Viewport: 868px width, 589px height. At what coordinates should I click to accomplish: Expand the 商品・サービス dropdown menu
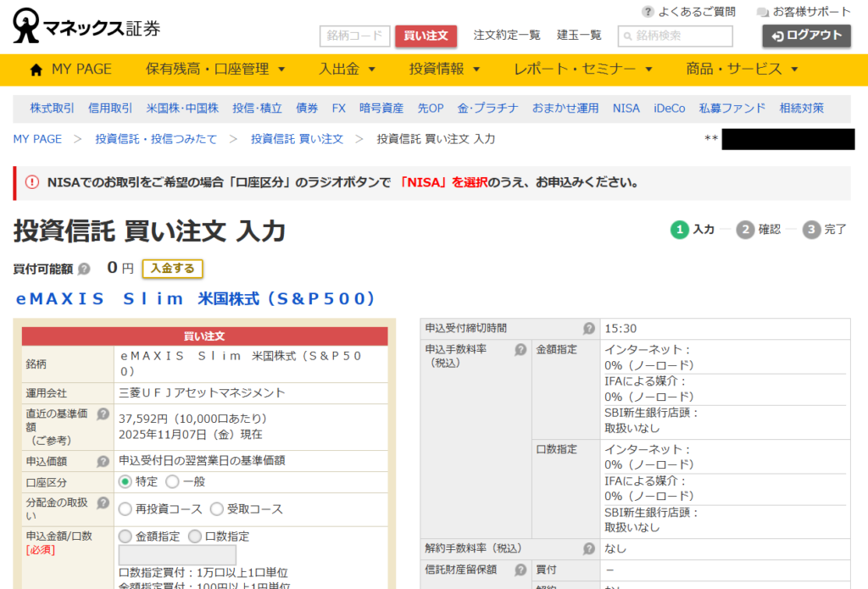click(x=742, y=69)
